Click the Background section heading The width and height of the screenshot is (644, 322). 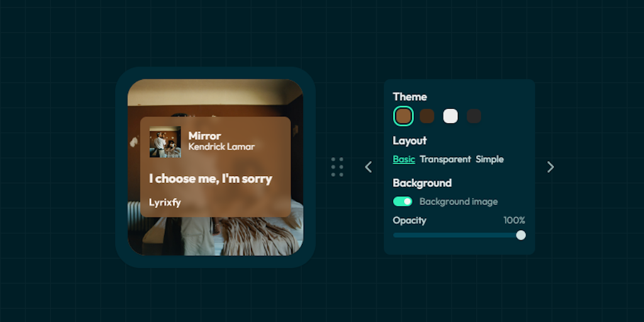422,183
